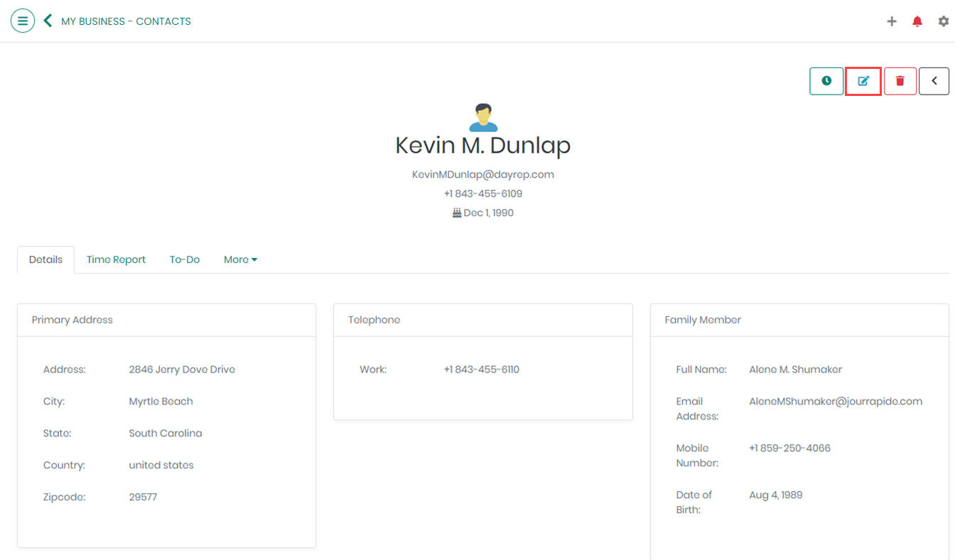
Task: Click the zipcode value 29577
Action: coord(143,497)
